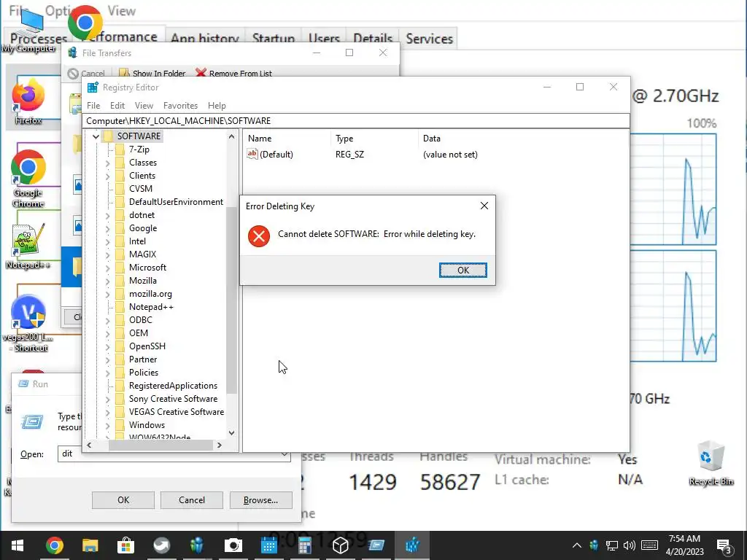The height and width of the screenshot is (560, 747).
Task: Select the (Default) registry value
Action: (270, 155)
